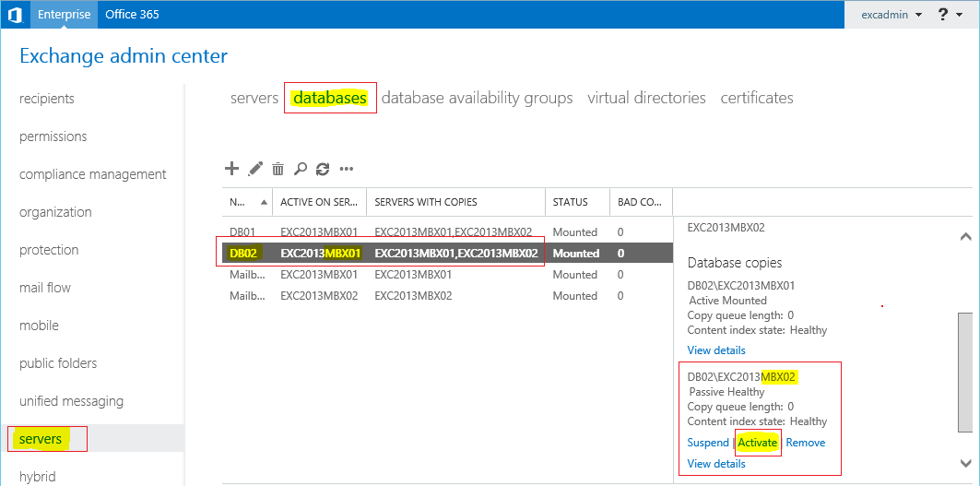The height and width of the screenshot is (486, 980).
Task: Refresh the database list
Action: point(323,169)
